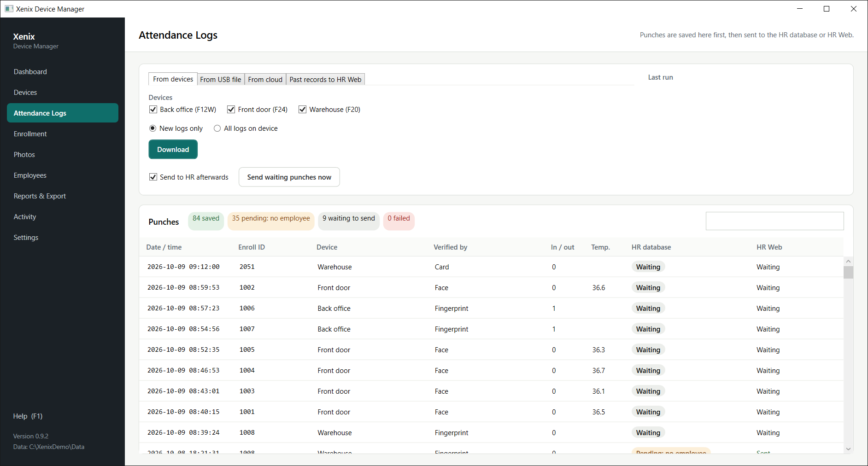Click Enroll ID 1006 cell

click(x=247, y=308)
